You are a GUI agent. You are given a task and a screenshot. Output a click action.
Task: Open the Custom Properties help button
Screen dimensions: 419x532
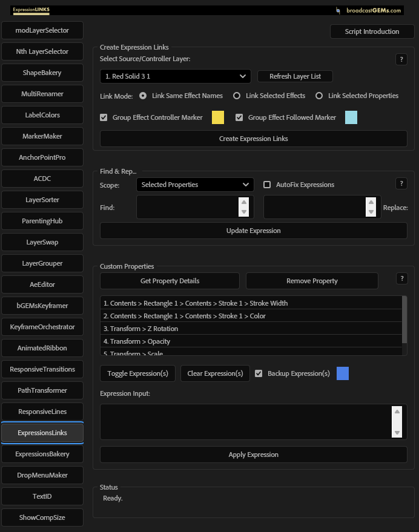(x=401, y=278)
